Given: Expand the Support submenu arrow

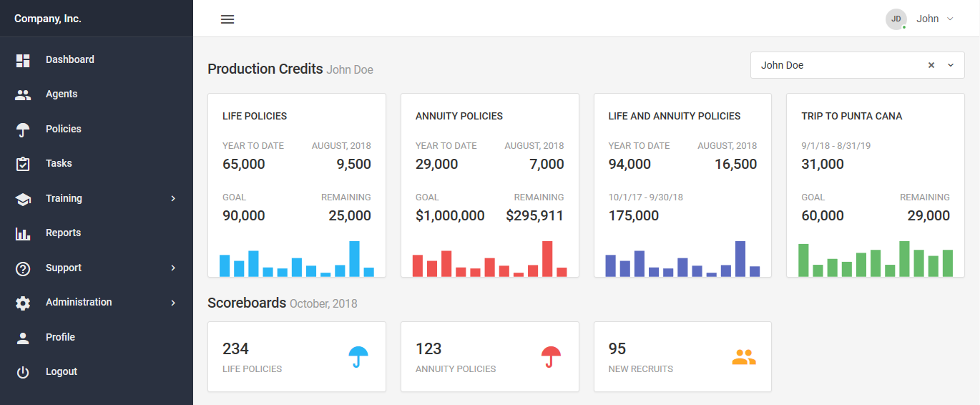Looking at the screenshot, I should point(173,268).
